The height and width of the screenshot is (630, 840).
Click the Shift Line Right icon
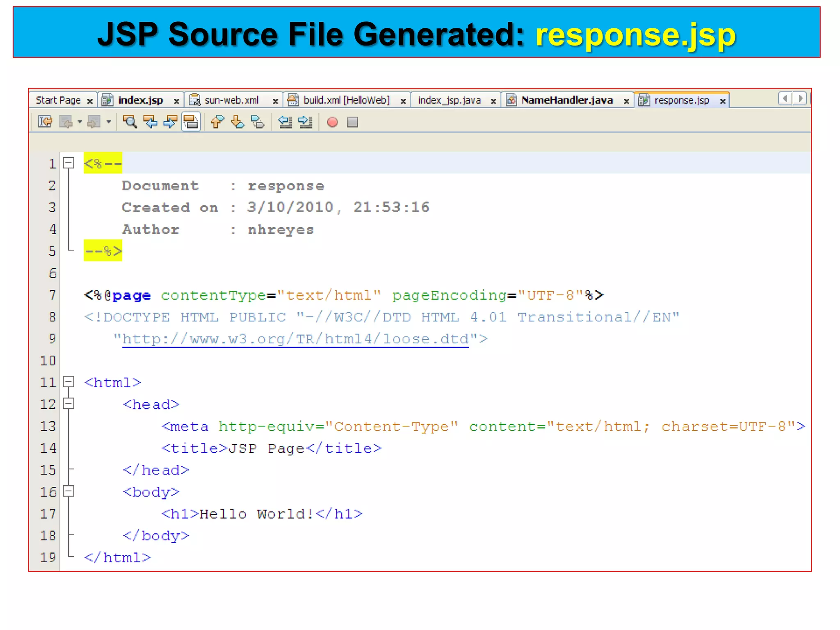[x=306, y=122]
